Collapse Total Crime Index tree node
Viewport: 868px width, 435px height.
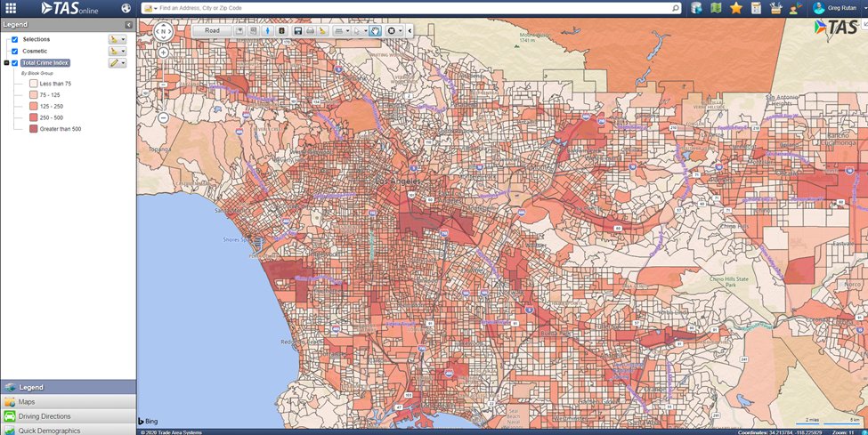coord(6,63)
